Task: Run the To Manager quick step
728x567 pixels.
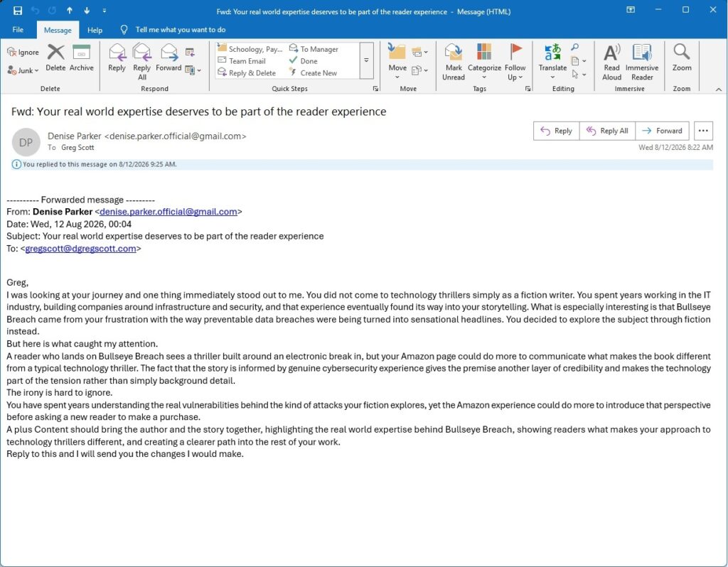Action: point(314,49)
